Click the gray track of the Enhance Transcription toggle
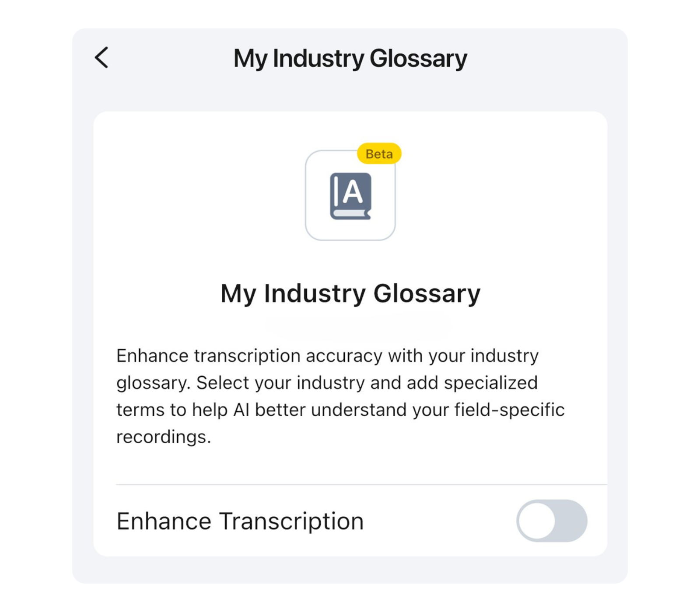The image size is (700, 612). tap(570, 521)
